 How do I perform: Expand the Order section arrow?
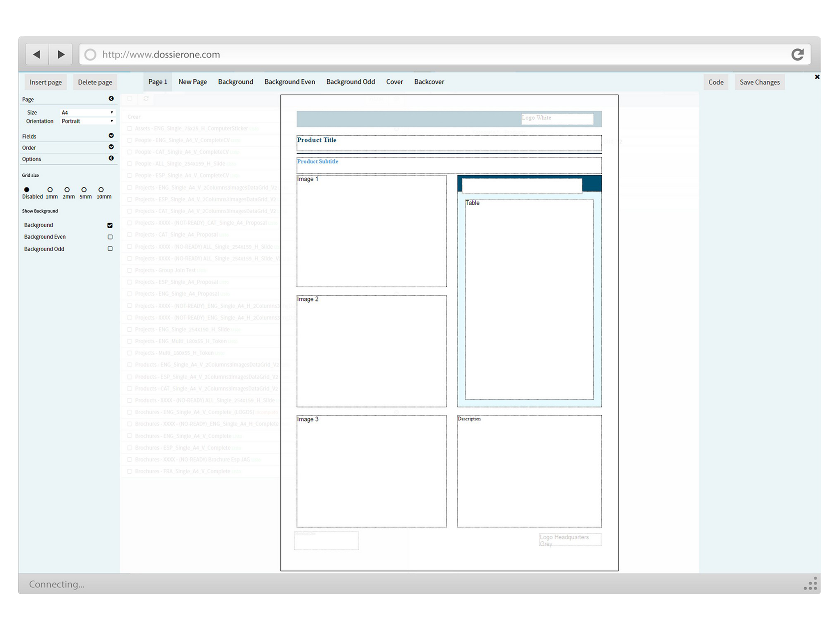(111, 147)
